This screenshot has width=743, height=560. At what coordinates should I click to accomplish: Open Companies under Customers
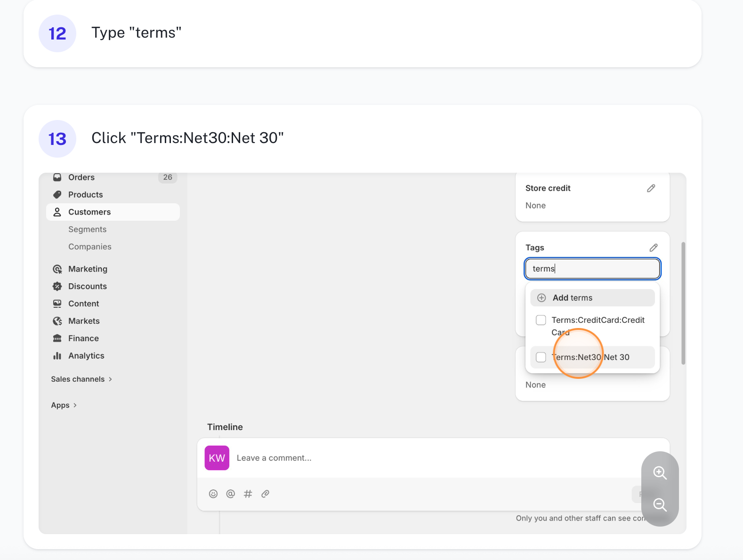click(89, 247)
